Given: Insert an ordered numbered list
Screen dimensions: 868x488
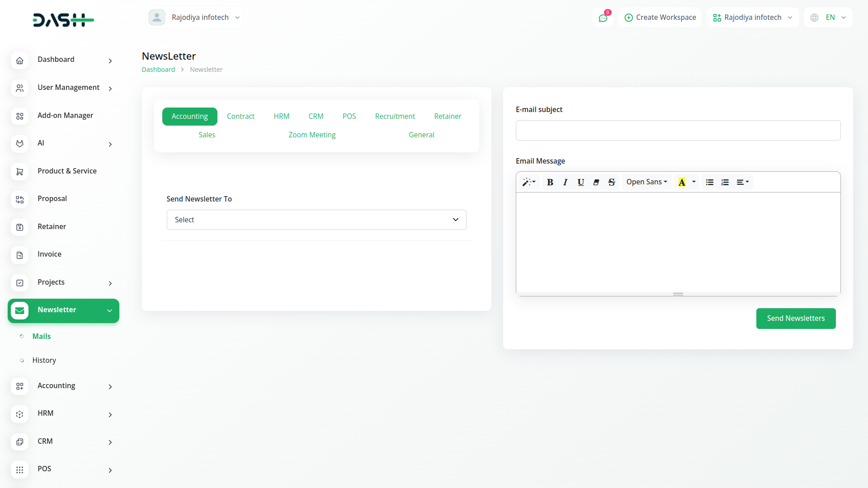Looking at the screenshot, I should tap(725, 182).
